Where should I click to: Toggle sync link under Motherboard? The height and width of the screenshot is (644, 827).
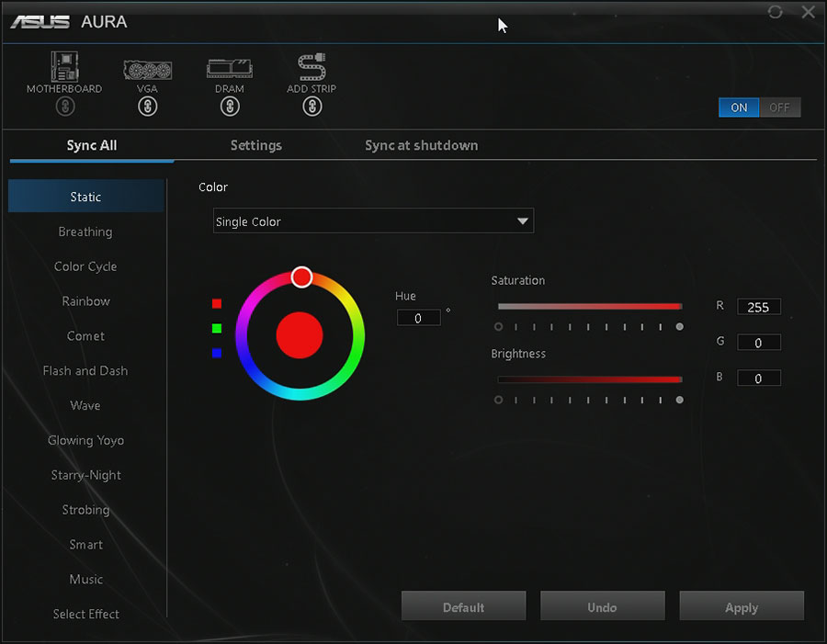[65, 107]
